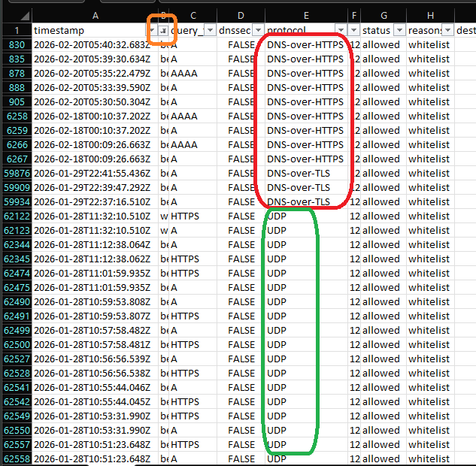
Task: Click the DNS-over-TLS cell in row 59876
Action: 305,174
